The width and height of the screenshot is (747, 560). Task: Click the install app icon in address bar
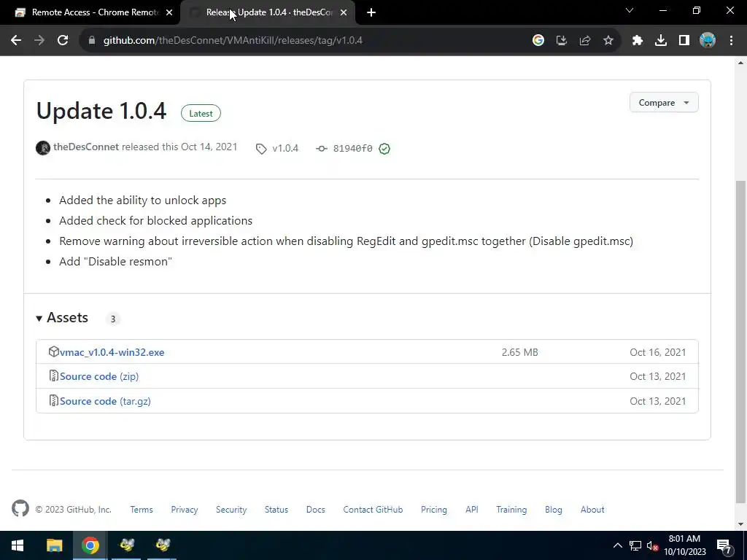tap(562, 41)
